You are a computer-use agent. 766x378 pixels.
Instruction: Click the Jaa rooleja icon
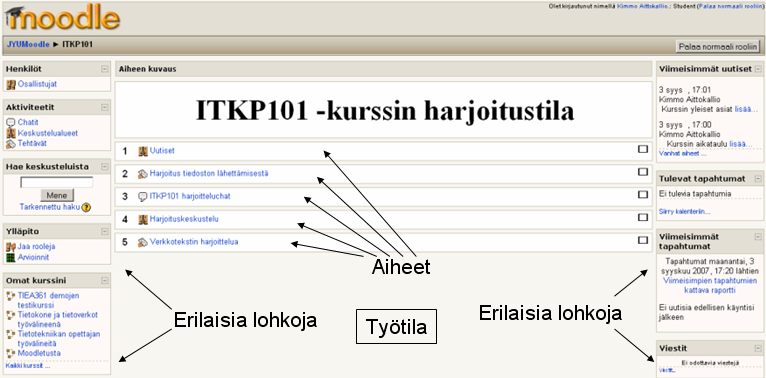(x=11, y=247)
